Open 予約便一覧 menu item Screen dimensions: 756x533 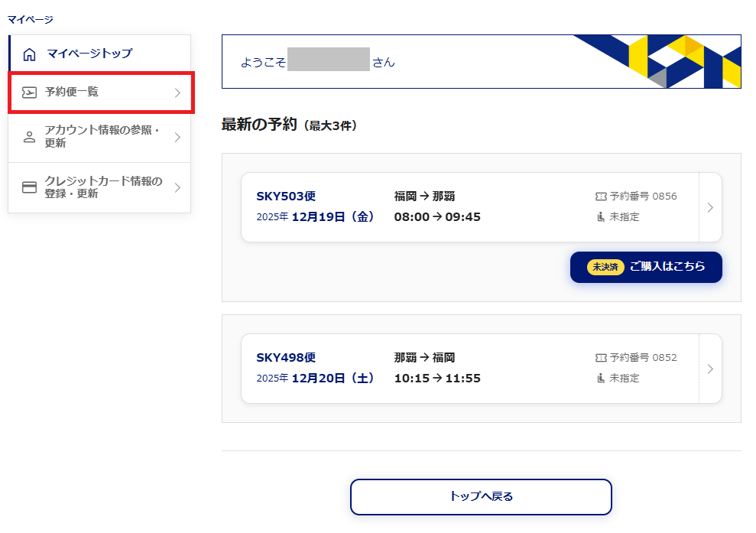(72, 93)
